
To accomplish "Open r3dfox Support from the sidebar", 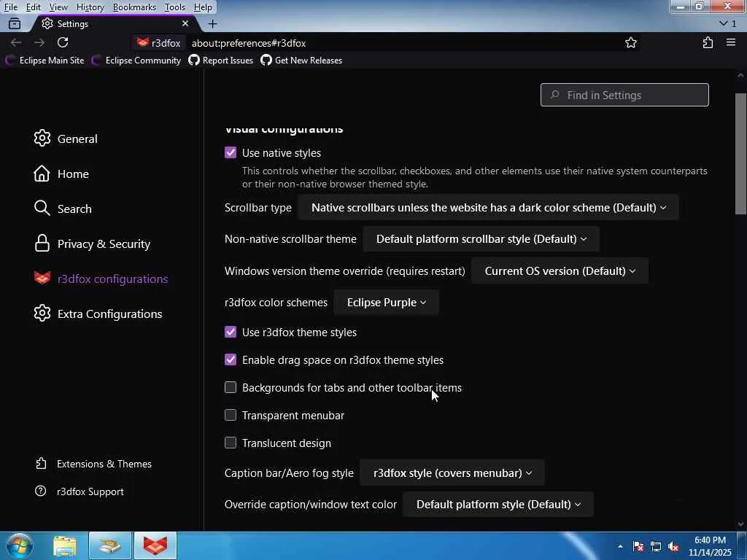I will 80,491.
